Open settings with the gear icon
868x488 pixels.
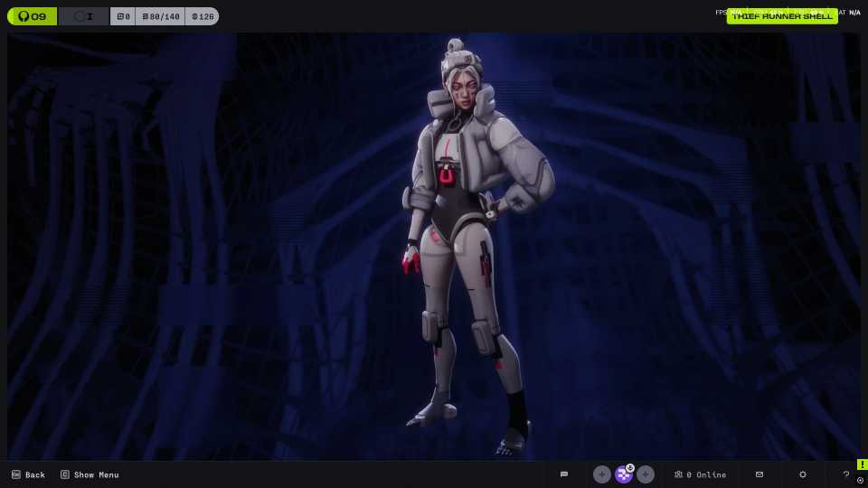point(803,474)
